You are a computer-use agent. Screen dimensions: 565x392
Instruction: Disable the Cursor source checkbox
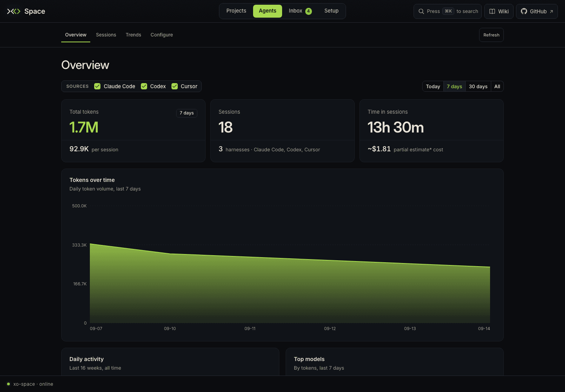tap(175, 86)
